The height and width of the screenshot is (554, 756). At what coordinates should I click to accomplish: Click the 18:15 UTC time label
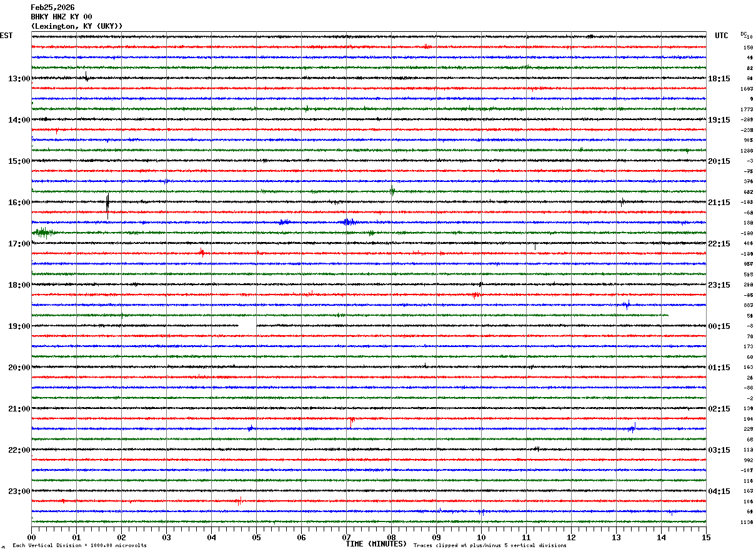coord(719,79)
